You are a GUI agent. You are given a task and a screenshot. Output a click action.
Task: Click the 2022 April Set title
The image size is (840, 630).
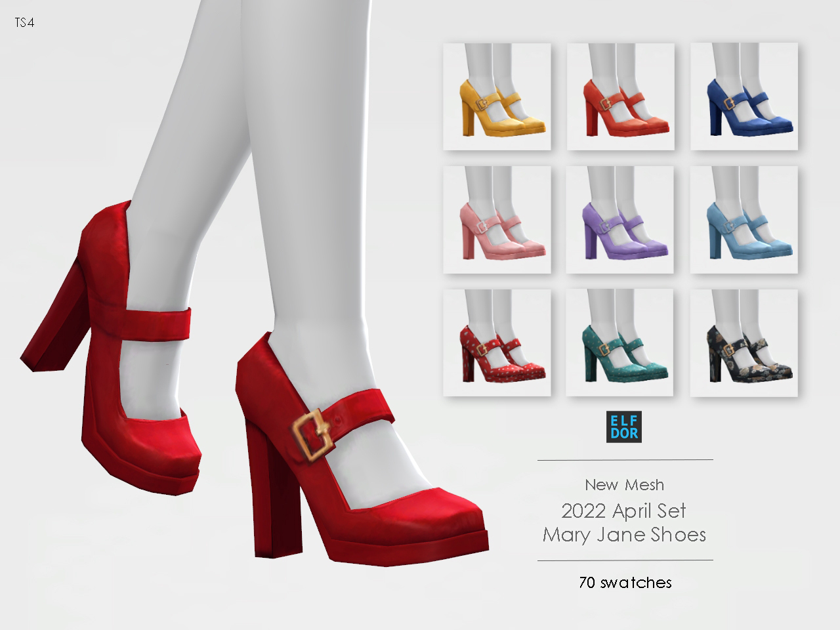click(623, 511)
